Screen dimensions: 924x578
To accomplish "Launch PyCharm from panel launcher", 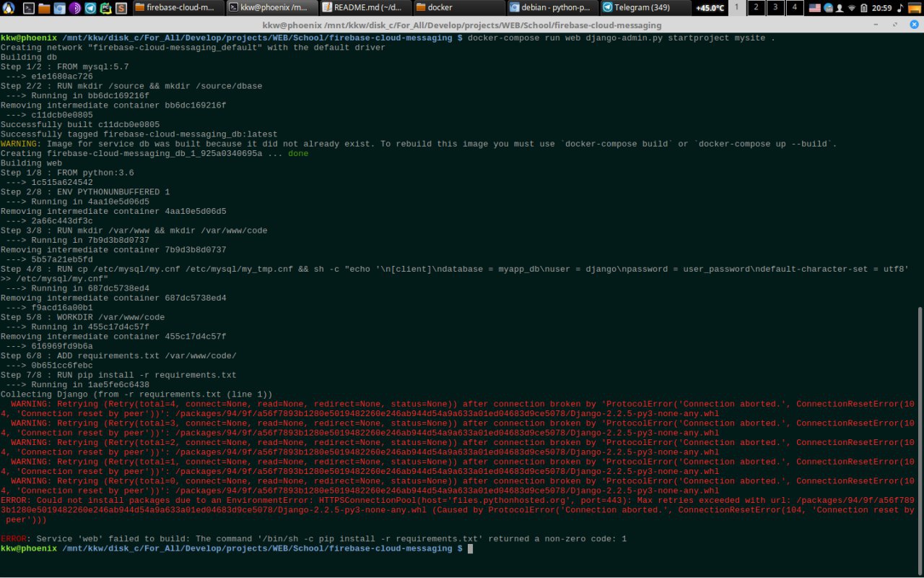I will coord(105,8).
